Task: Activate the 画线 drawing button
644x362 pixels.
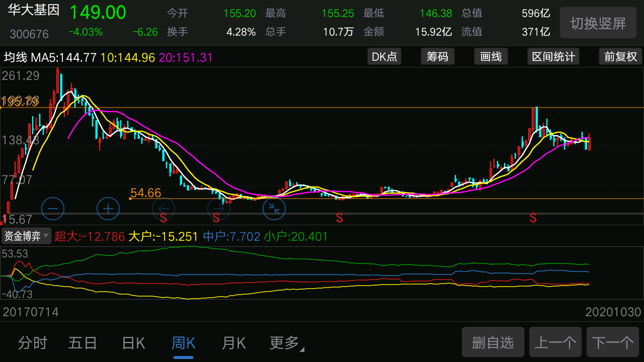Action: [491, 57]
